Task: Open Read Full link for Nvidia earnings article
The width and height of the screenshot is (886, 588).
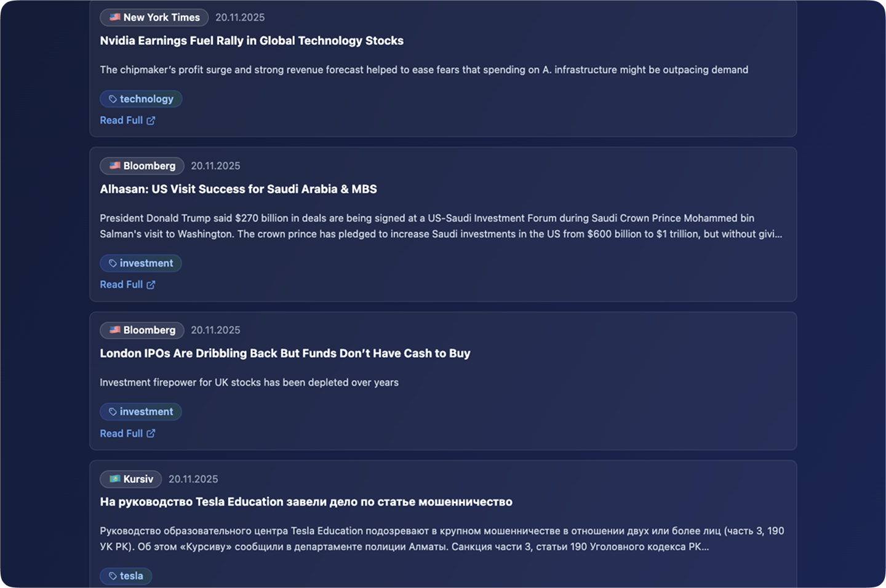Action: 122,121
